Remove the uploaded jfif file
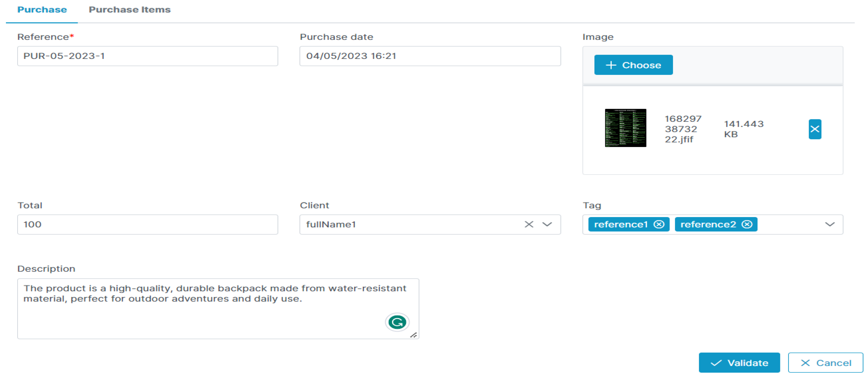 coord(814,129)
